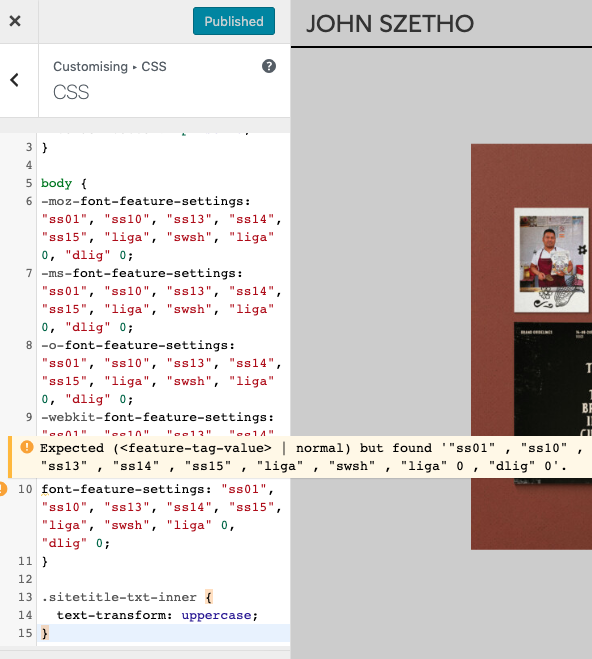Click the line 10 gutter warning marker
592x659 pixels.
tap(2, 489)
